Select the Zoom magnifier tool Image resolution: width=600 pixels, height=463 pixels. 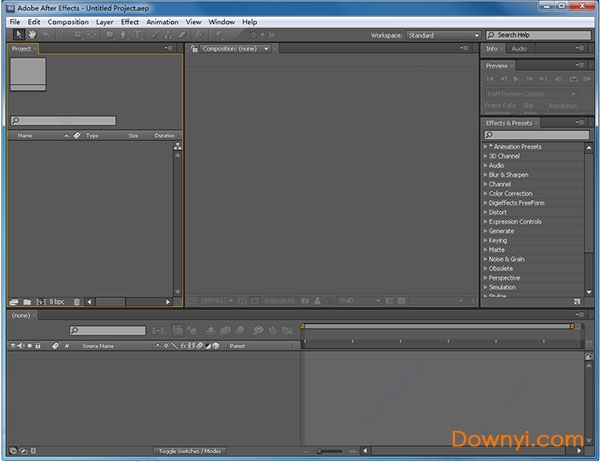47,35
